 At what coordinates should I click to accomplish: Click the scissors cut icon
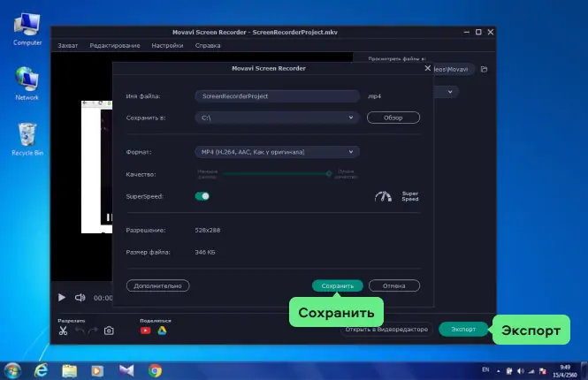[x=63, y=331]
